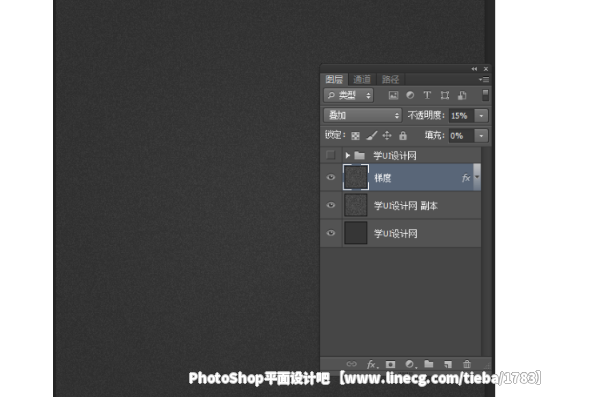
Task: Filter layers by smart object type
Action: [x=462, y=95]
